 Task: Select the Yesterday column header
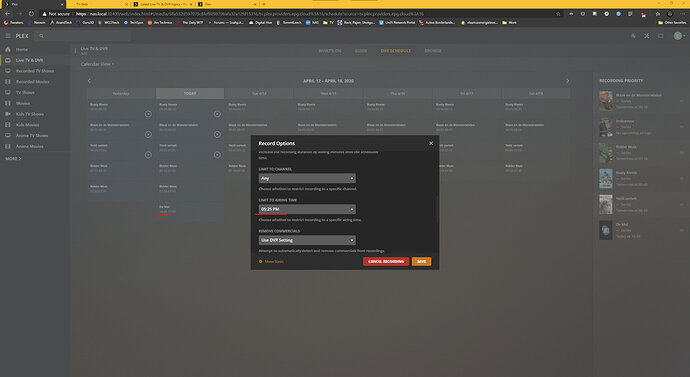pos(121,93)
